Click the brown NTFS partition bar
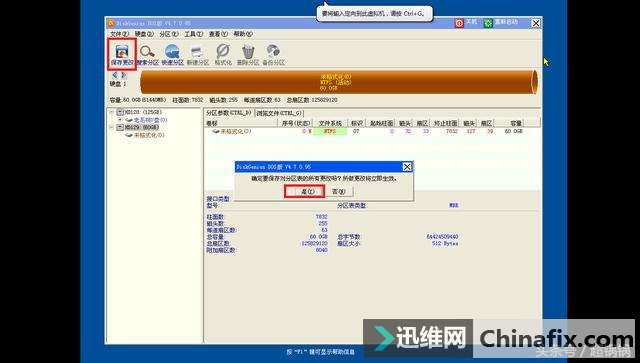The width and height of the screenshot is (640, 363). tap(339, 82)
